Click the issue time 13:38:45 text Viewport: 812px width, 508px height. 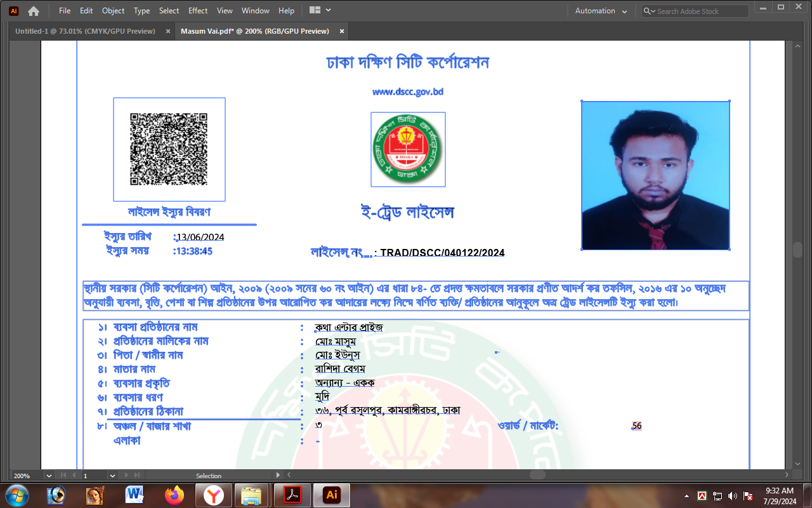195,251
